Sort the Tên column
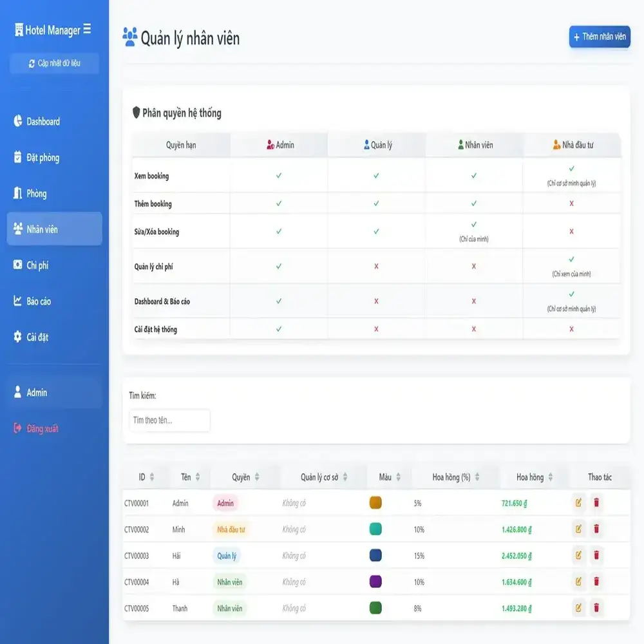644x644 pixels. click(189, 477)
